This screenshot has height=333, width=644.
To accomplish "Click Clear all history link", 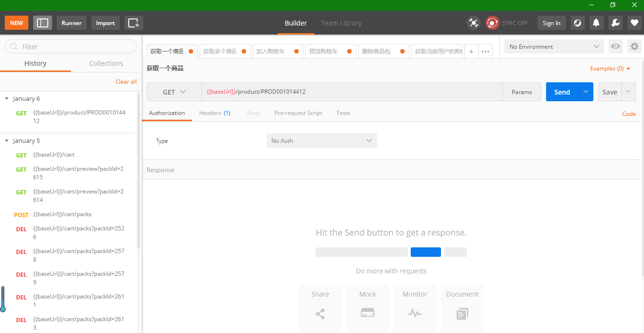I will pos(126,82).
